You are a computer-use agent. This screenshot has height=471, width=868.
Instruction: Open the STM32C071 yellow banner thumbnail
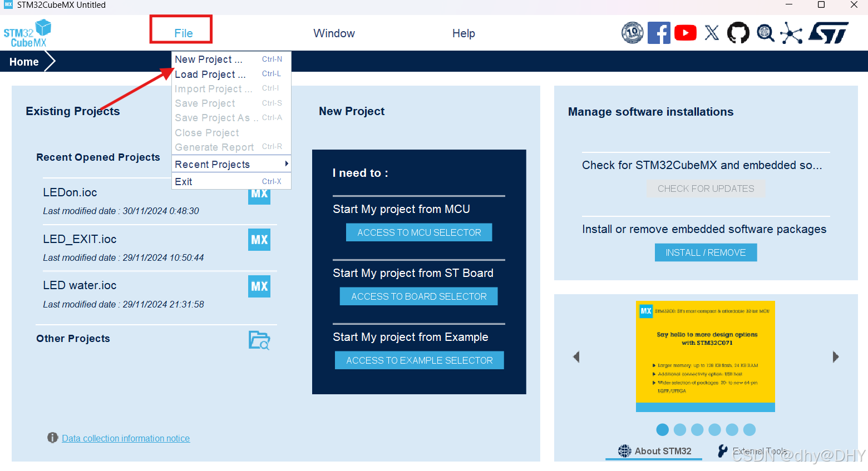tap(706, 356)
